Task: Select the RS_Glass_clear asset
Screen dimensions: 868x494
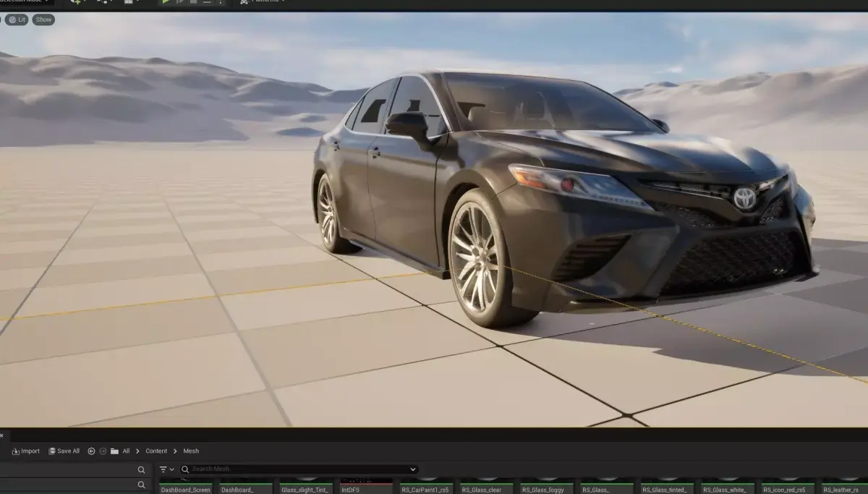Action: (487, 487)
